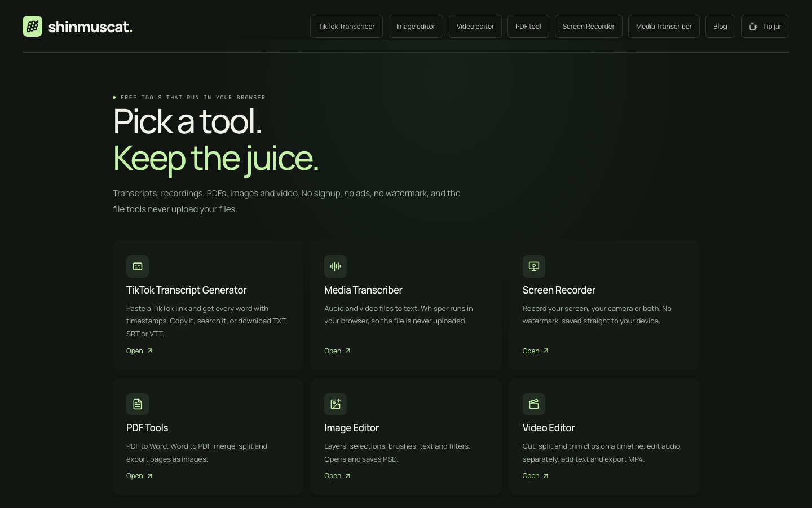Click 'FREE TOOLS THAT RUN IN YOUR BROWSER' tagline
The image size is (812, 508).
193,98
